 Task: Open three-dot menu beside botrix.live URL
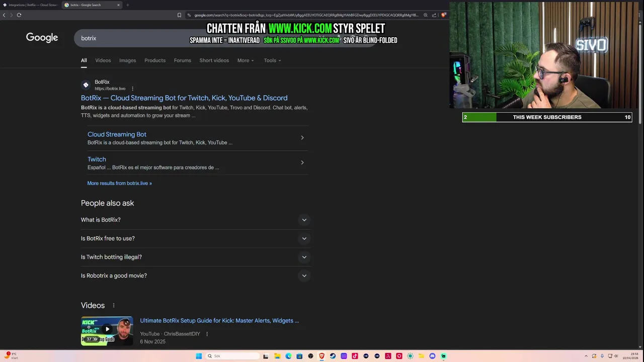(x=133, y=88)
